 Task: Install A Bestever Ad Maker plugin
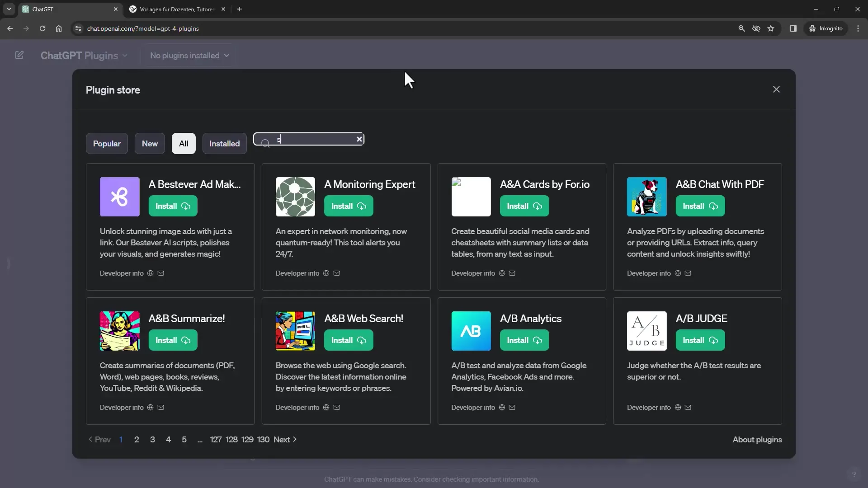pyautogui.click(x=173, y=206)
